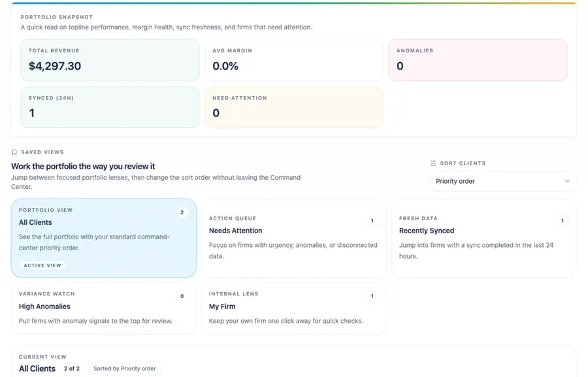The image size is (588, 377).
Task: Click the '1' badge on Fresh Data card
Action: tap(562, 221)
